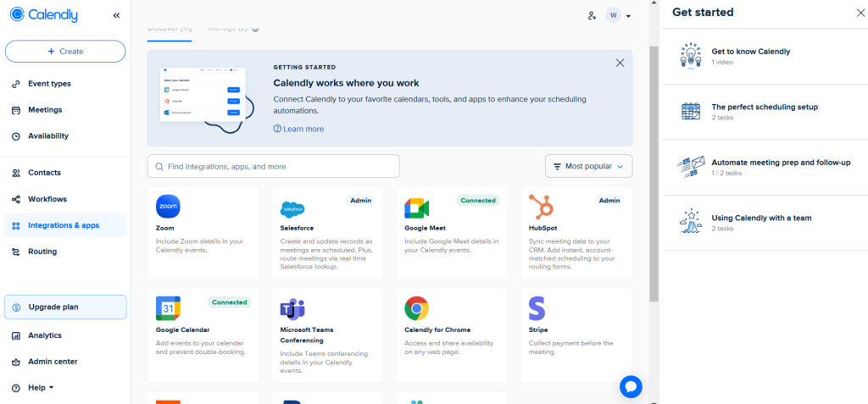Expand the account avatar menu
868x404 pixels.
618,15
